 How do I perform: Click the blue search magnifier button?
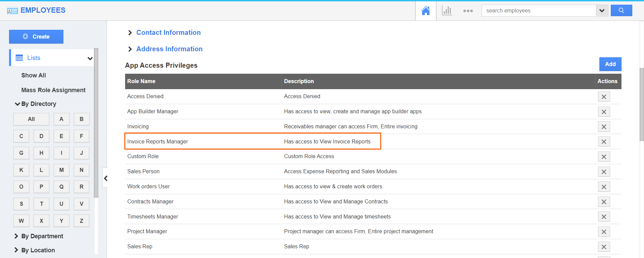click(621, 10)
